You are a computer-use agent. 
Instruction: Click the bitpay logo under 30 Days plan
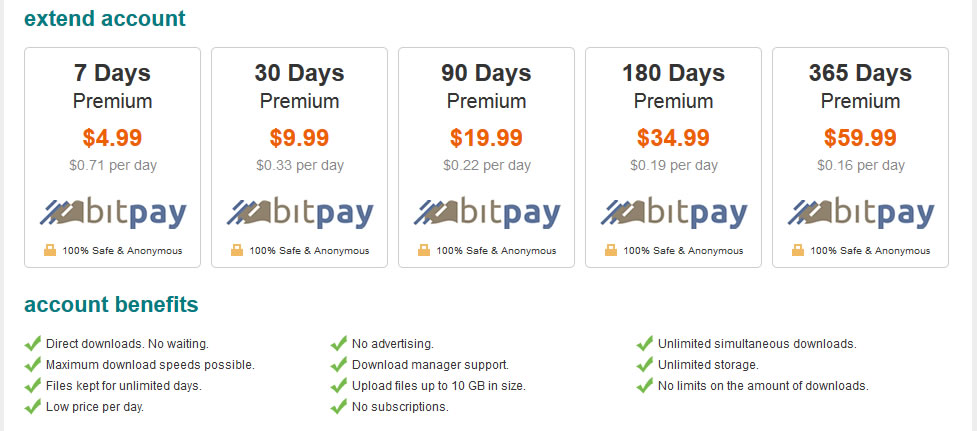300,214
